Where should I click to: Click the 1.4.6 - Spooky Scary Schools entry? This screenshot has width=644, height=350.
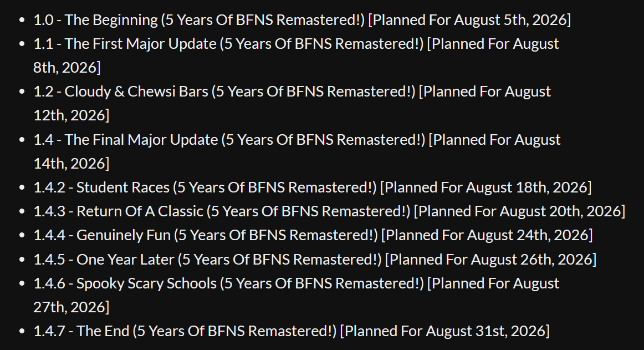[296, 295]
